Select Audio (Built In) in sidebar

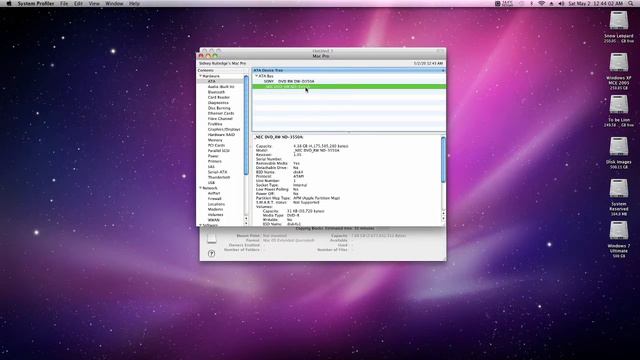click(x=221, y=87)
